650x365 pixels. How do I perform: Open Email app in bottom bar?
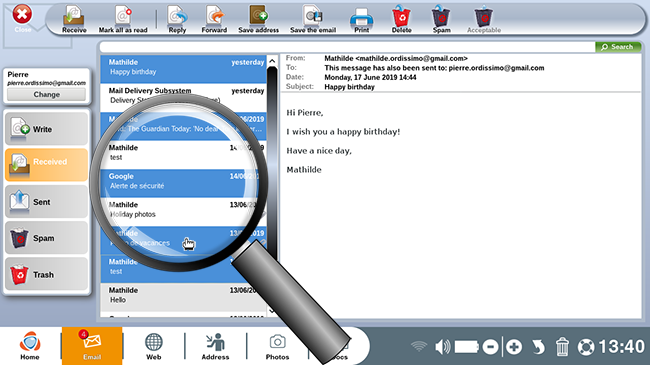coord(92,346)
